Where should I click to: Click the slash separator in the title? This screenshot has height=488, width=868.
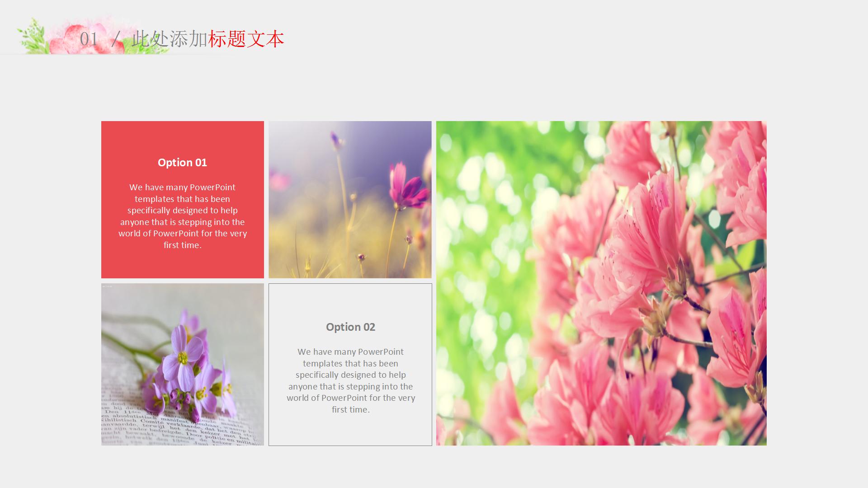tap(116, 39)
